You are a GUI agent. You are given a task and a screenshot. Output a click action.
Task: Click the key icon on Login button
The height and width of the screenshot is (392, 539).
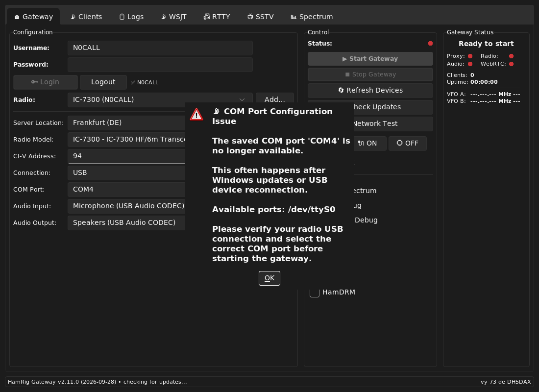[x=34, y=82]
